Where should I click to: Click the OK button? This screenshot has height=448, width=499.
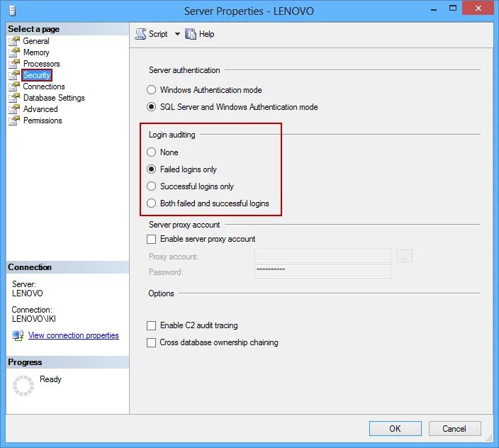pyautogui.click(x=396, y=429)
